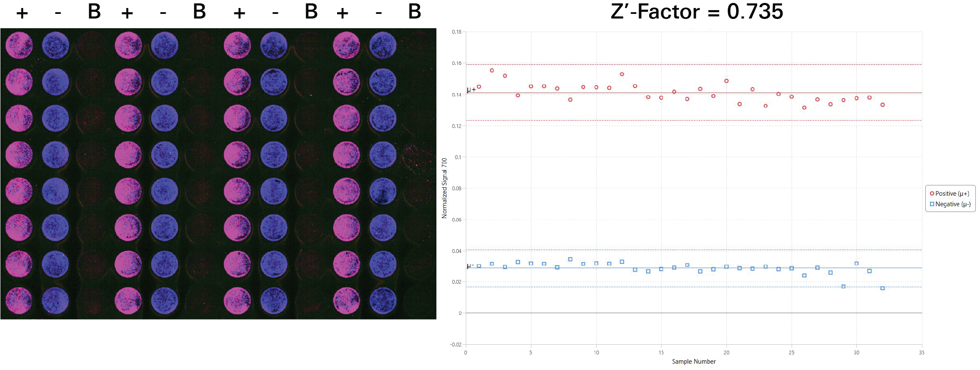The image size is (980, 370).
Task: Click the -0.02 y-axis tick label
Action: 456,345
